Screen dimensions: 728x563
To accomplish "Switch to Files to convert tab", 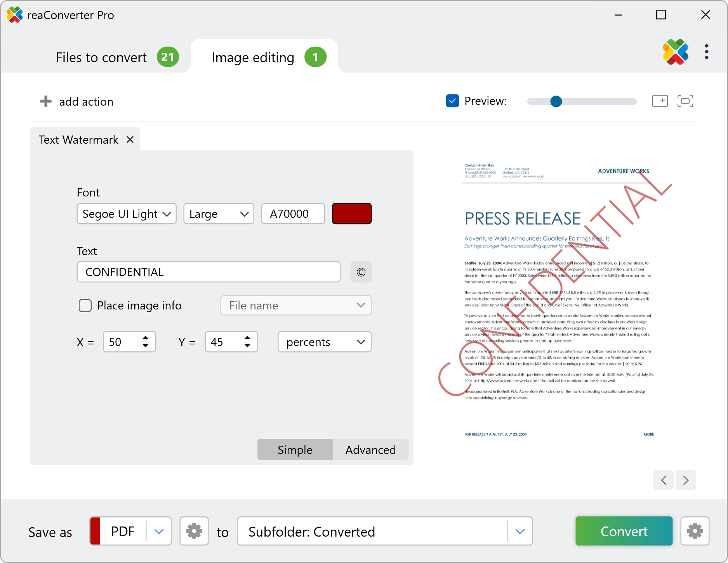I will click(102, 57).
